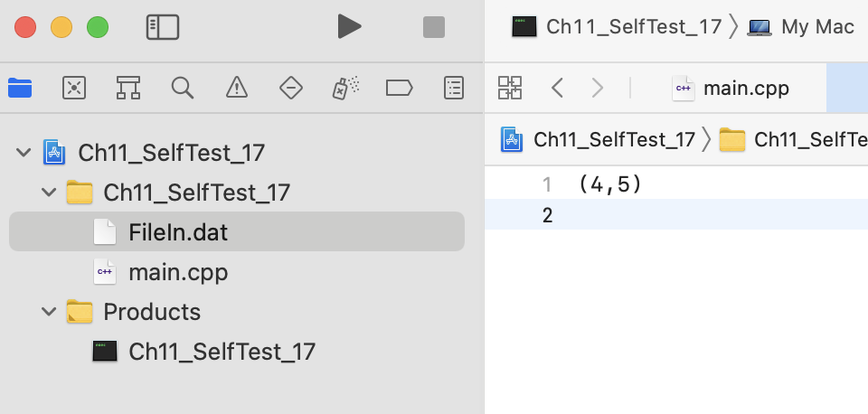Run the project with the Play button
Viewport: 868px width, 414px height.
(x=349, y=27)
